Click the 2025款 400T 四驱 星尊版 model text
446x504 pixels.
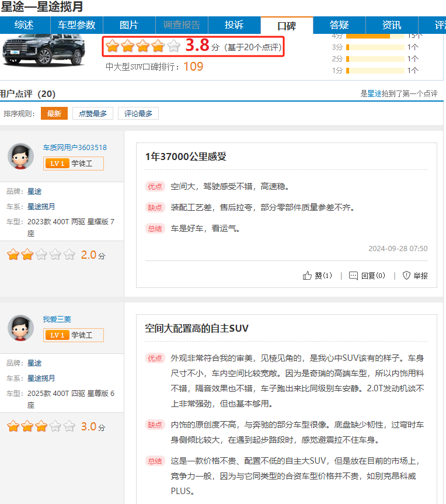pyautogui.click(x=71, y=399)
